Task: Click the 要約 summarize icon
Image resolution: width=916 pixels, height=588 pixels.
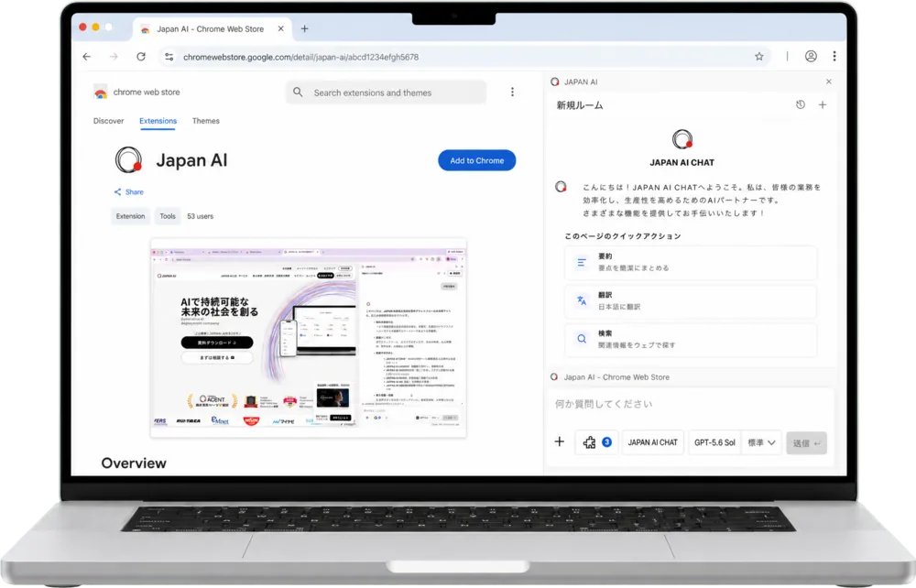Action: coord(582,262)
